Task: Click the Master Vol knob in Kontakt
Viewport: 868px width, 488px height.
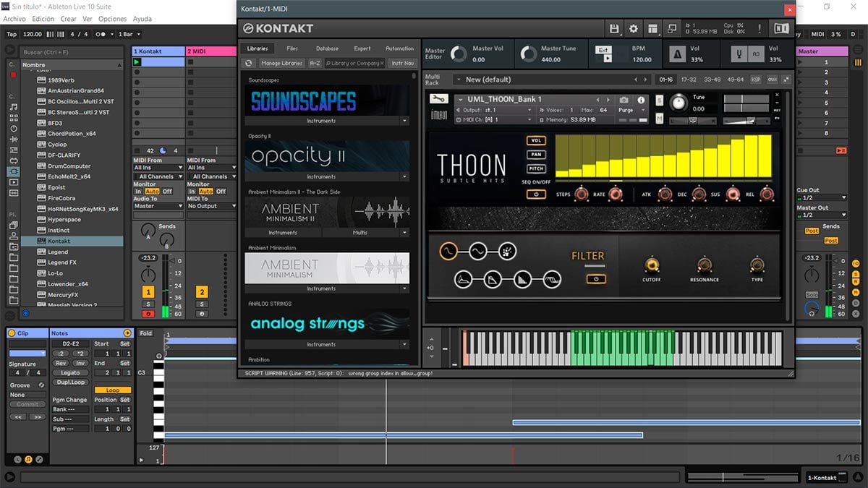Action: point(459,54)
